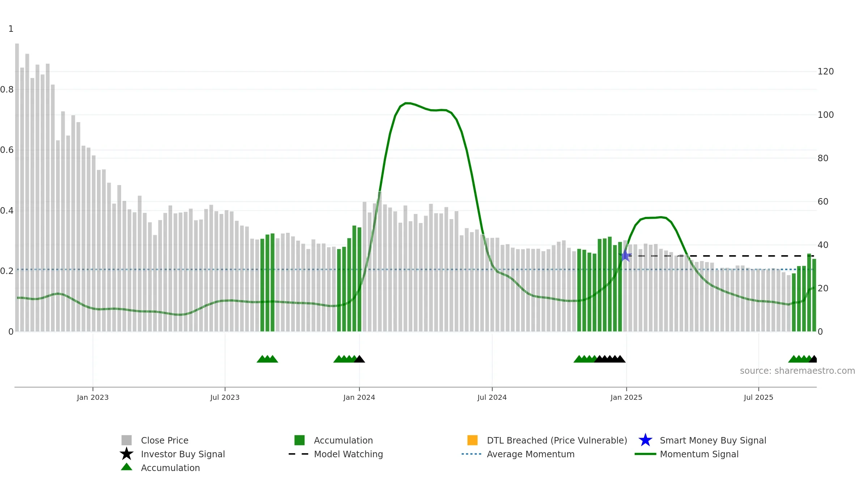Toggle the Model Watching legend label
This screenshot has width=868, height=488.
[x=348, y=454]
